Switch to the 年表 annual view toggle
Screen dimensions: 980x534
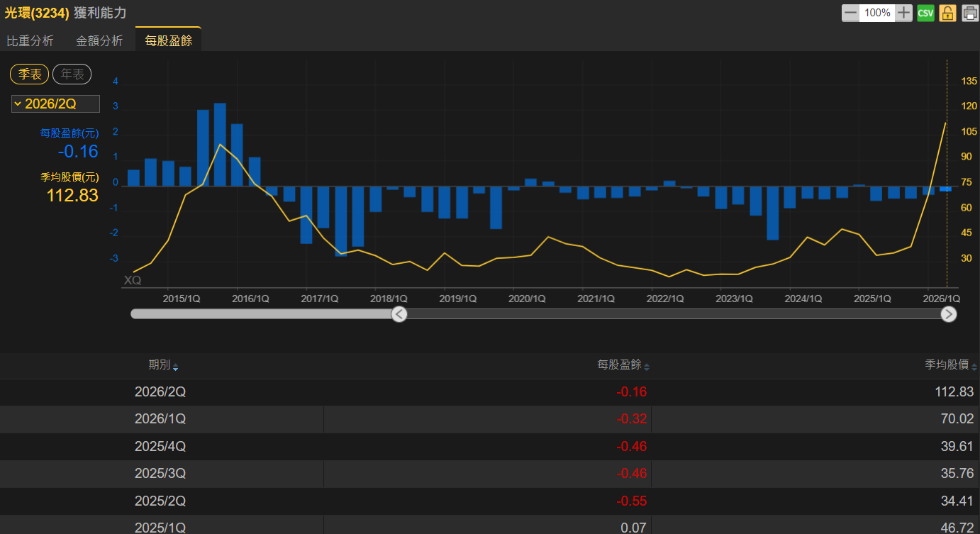click(72, 74)
